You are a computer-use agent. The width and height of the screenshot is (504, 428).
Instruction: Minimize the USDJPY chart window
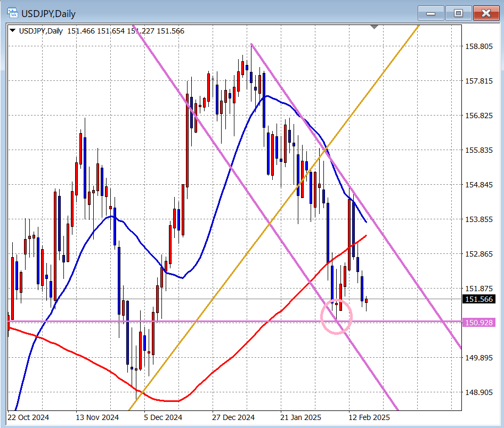tap(431, 13)
